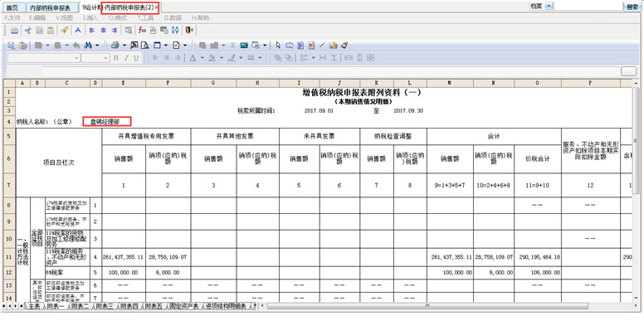Screen dimensions: 644x321
Task: Click the arrow pointer select tool
Action: click(278, 45)
